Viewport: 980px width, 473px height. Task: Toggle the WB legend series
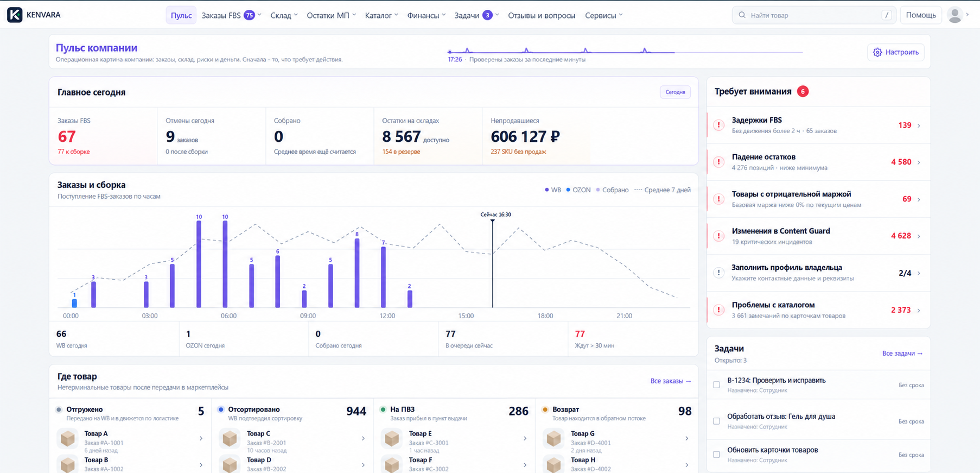553,190
